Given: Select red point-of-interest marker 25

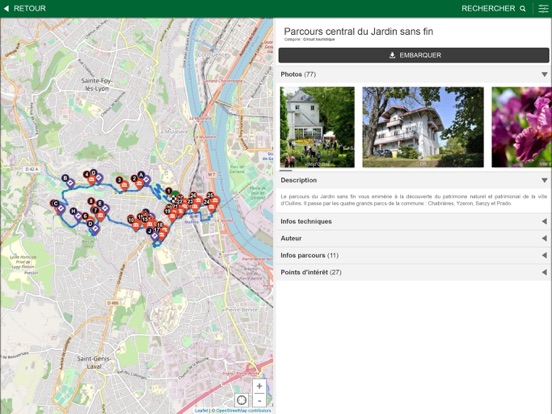Looking at the screenshot, I should point(215,200).
